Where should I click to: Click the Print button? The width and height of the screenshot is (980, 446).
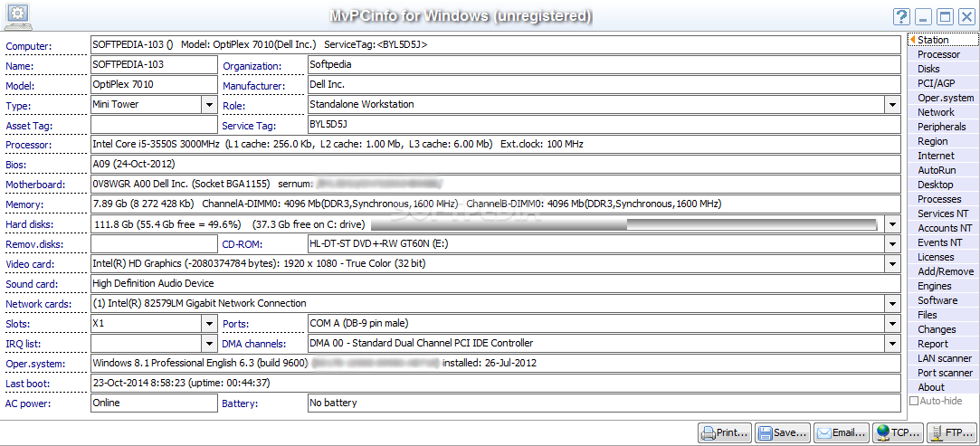tap(725, 432)
